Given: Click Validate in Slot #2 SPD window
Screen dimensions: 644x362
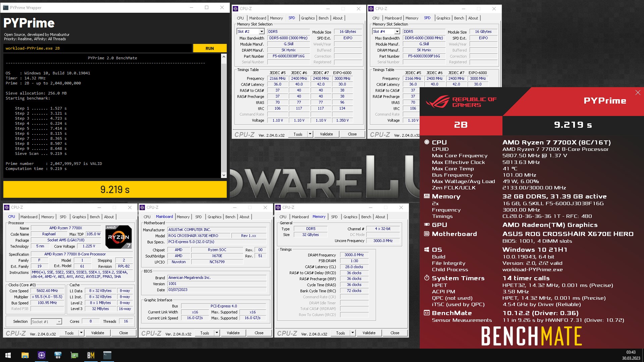Looking at the screenshot, I should (x=326, y=134).
